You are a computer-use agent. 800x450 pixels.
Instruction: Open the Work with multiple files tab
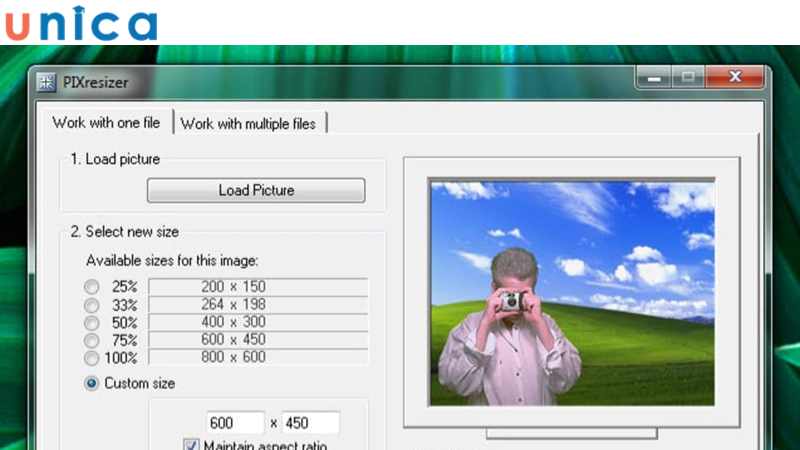[x=248, y=124]
